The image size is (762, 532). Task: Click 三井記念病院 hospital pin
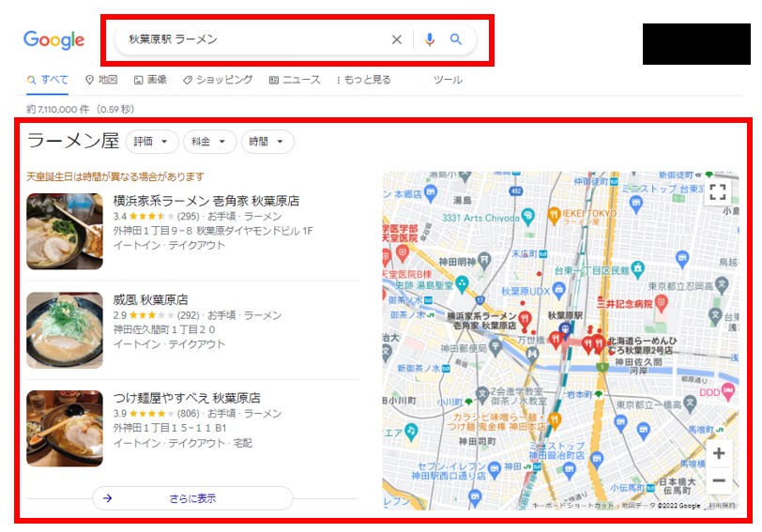tap(661, 304)
